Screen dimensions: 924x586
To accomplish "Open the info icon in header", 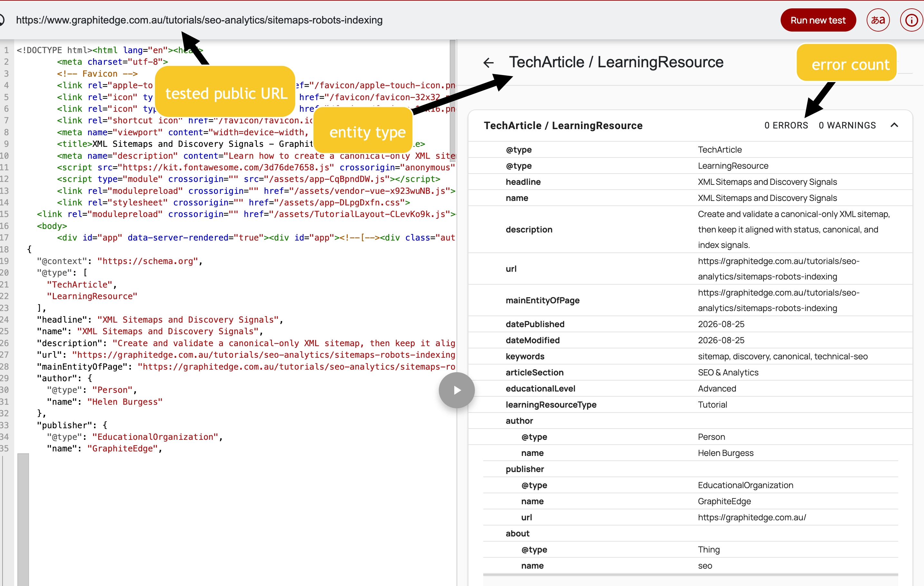I will point(911,20).
